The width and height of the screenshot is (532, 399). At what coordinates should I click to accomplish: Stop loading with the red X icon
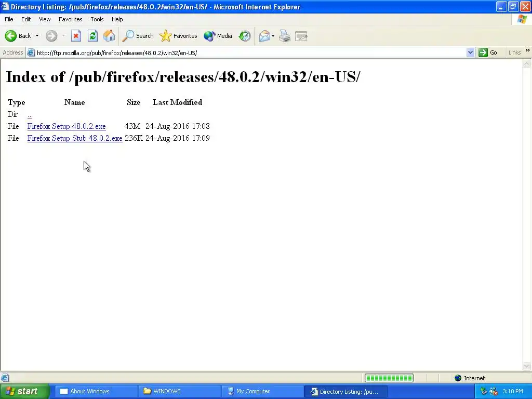pos(76,36)
